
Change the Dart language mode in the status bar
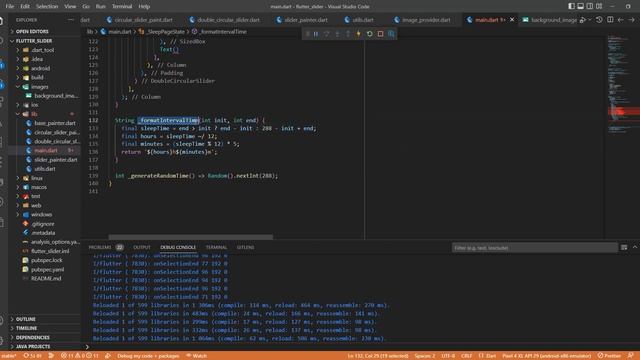coord(488,356)
